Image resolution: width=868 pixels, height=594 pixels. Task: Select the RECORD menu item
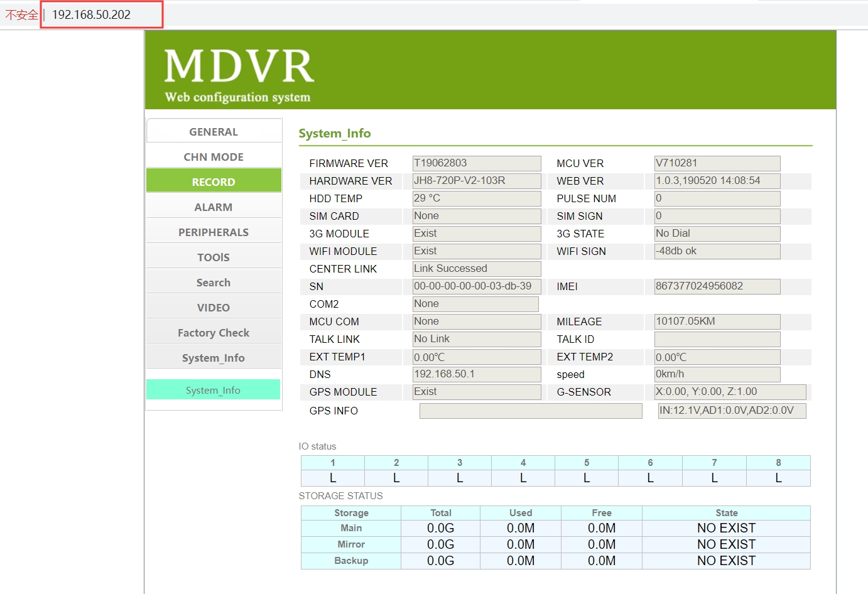point(214,181)
